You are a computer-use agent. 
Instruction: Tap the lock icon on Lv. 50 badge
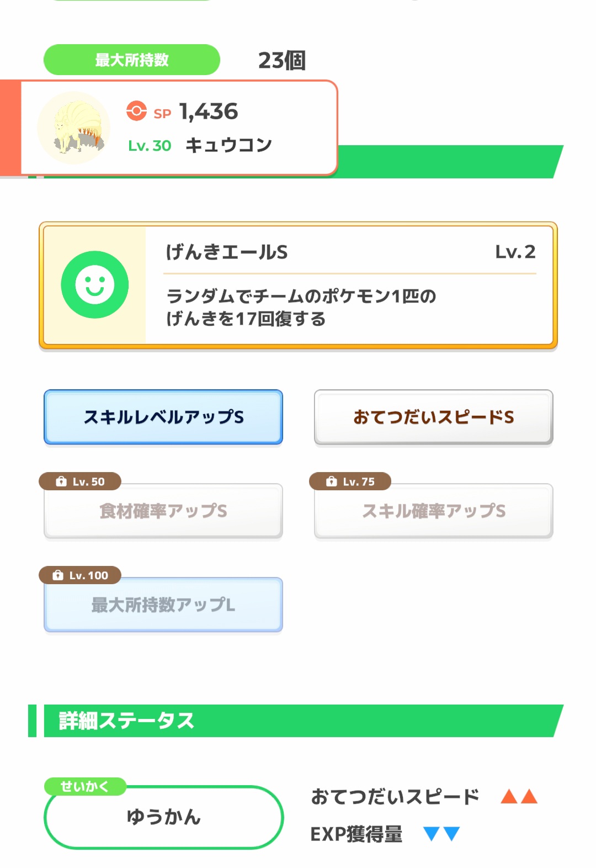(x=61, y=481)
